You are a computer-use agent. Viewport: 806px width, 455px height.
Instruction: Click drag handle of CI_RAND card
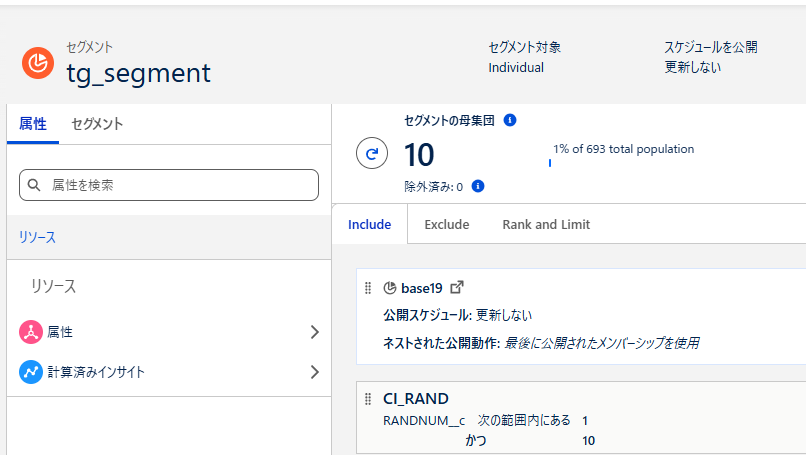tap(368, 399)
